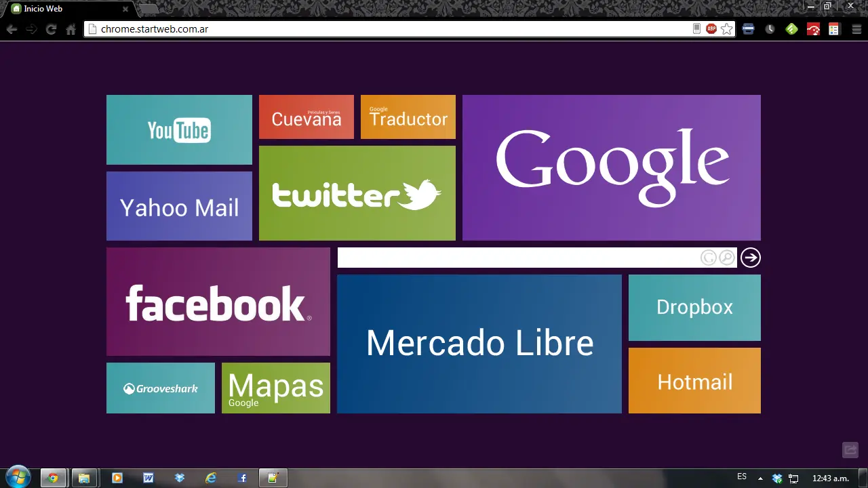Image resolution: width=868 pixels, height=488 pixels.
Task: Select the Google icon in search box
Action: coord(709,258)
